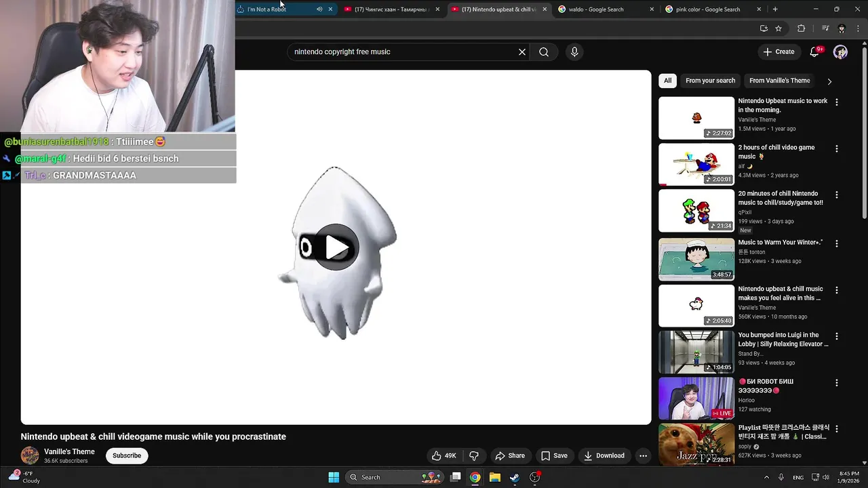The image size is (868, 488).
Task: Open the Chrome three-dot menu
Action: tap(858, 28)
